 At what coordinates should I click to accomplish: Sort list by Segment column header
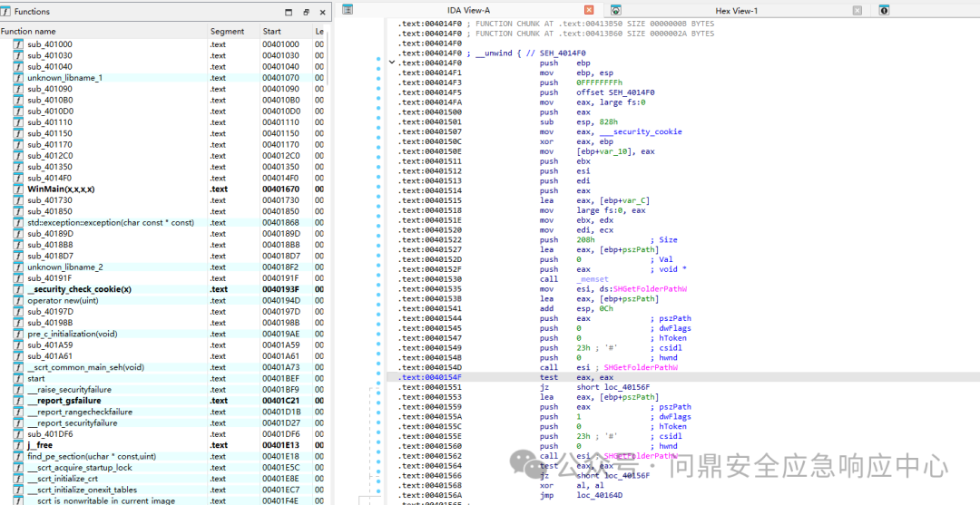(x=228, y=31)
